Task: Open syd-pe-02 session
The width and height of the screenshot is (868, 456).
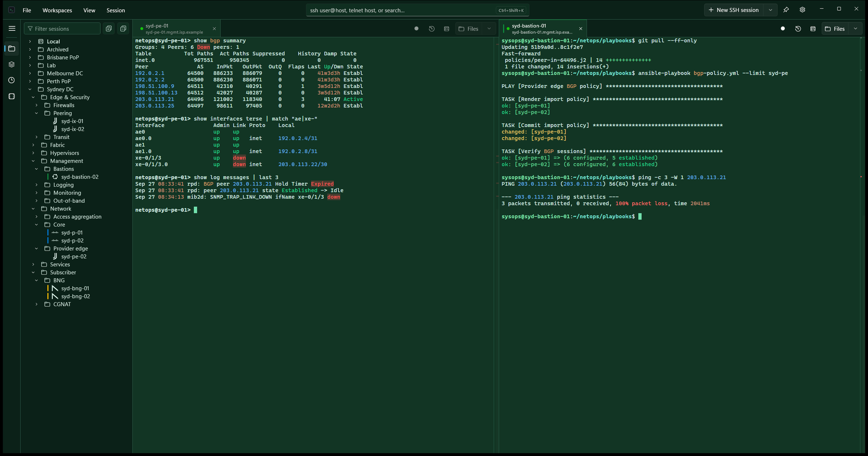Action: [x=74, y=256]
